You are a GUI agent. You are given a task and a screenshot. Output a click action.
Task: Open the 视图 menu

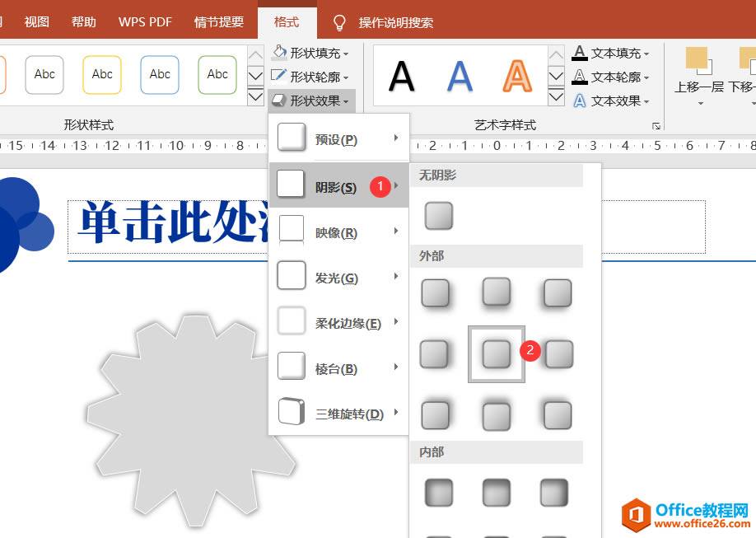coord(35,22)
